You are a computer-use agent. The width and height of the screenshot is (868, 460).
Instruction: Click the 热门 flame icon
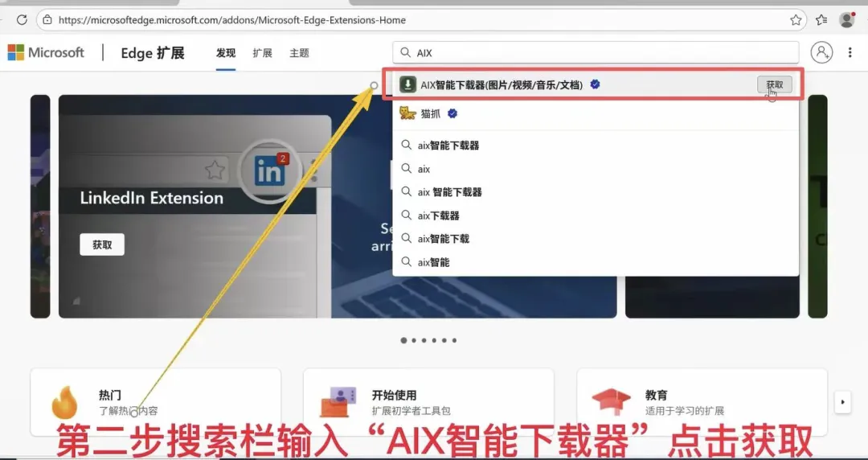65,402
